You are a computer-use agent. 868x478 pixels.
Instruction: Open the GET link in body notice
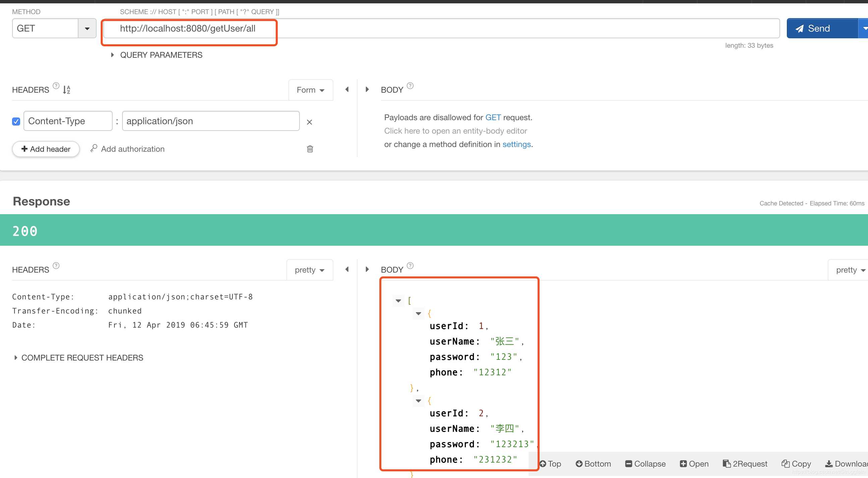tap(493, 117)
